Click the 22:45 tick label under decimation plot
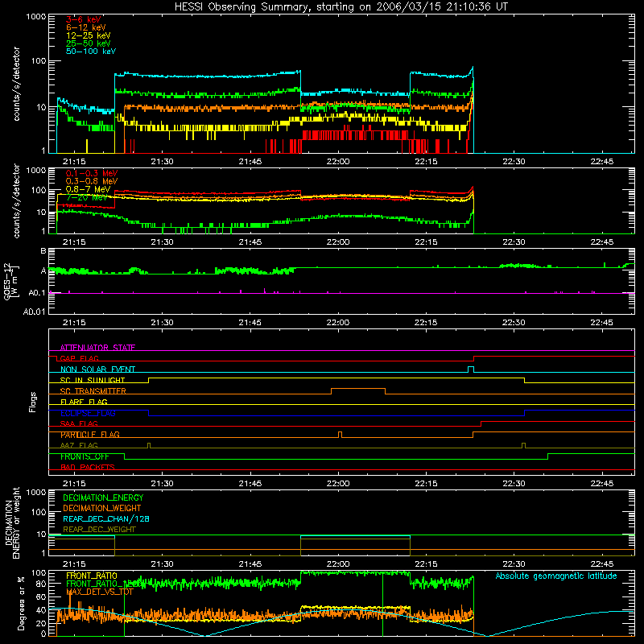This screenshot has width=644, height=644. pos(601,564)
